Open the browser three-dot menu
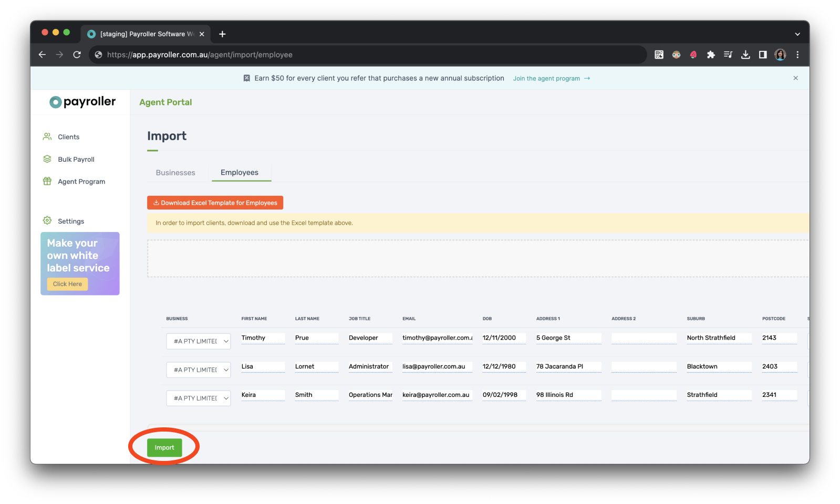 tap(797, 55)
